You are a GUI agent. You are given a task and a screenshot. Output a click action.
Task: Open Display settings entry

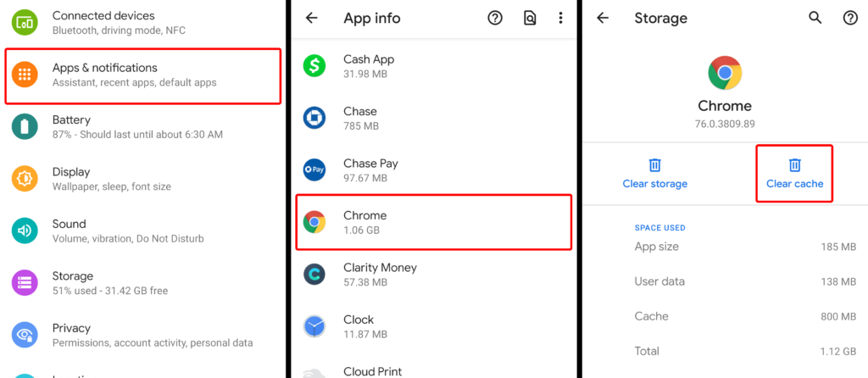click(142, 179)
